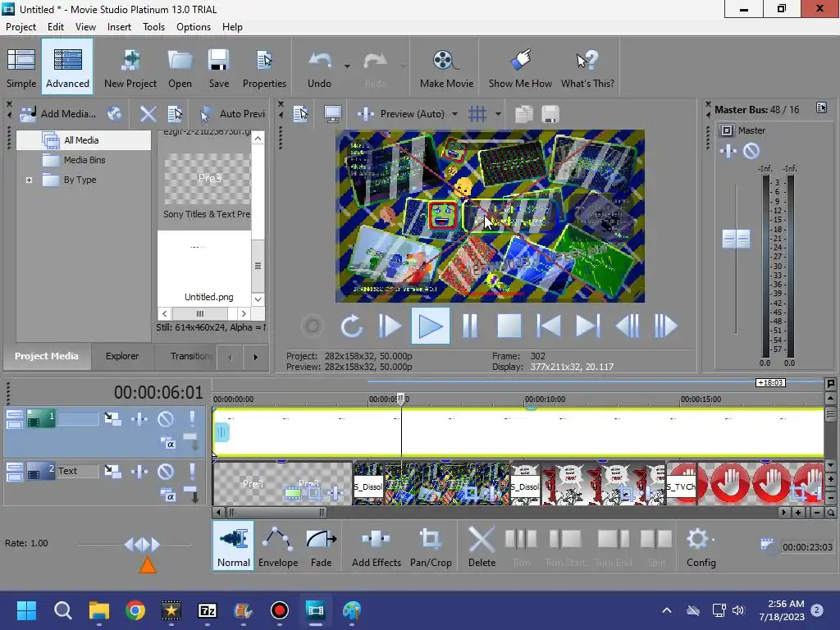The height and width of the screenshot is (630, 840).
Task: Expand the By Type folder
Action: pos(30,180)
